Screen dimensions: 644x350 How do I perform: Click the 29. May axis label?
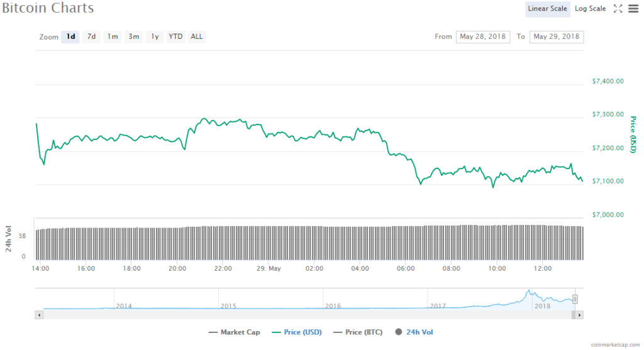269,268
